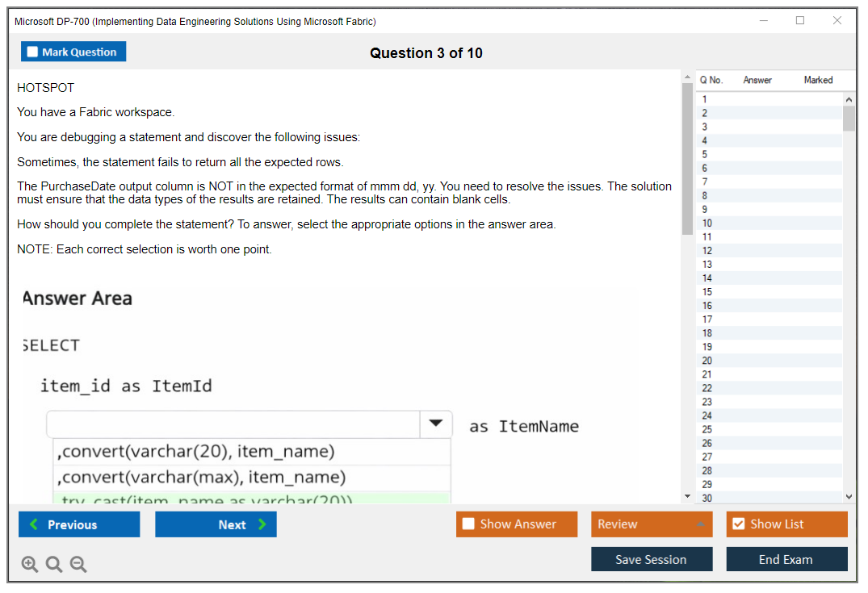This screenshot has width=868, height=593.
Task: Collapse the ItemName dropdown arrow
Action: [x=435, y=424]
